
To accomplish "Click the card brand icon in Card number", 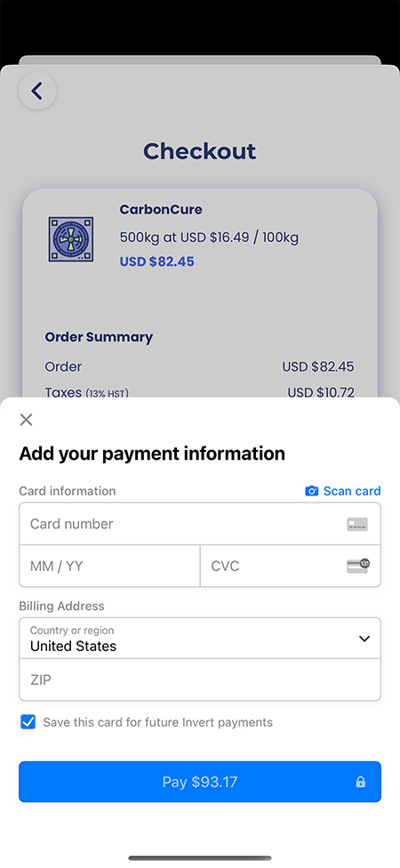I will 357,524.
